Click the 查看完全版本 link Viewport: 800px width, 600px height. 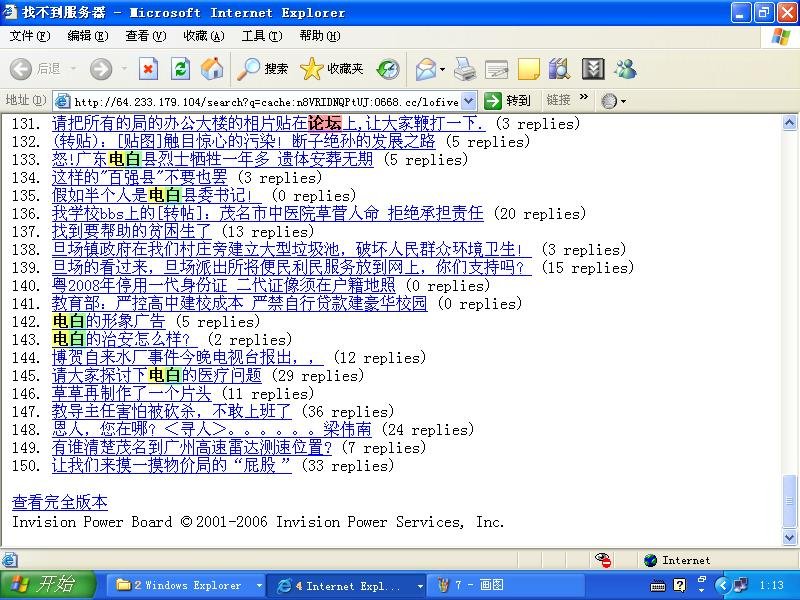click(59, 502)
